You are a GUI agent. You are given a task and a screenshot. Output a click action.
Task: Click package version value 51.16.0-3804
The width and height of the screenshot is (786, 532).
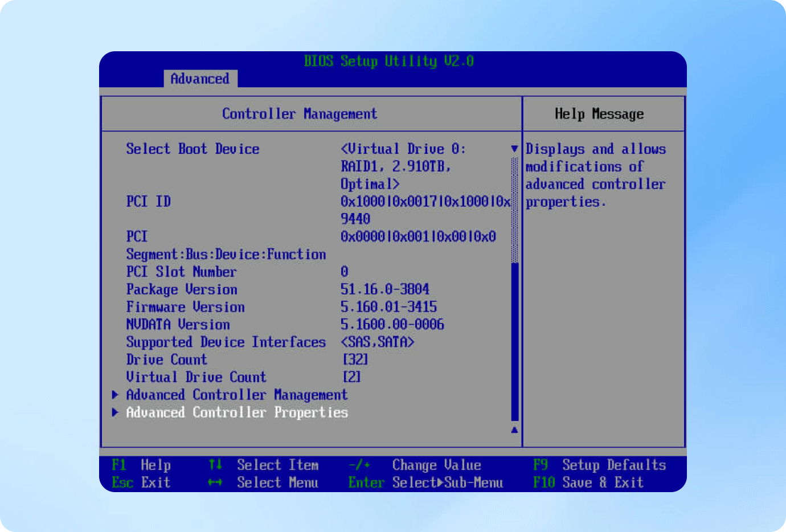tap(385, 289)
